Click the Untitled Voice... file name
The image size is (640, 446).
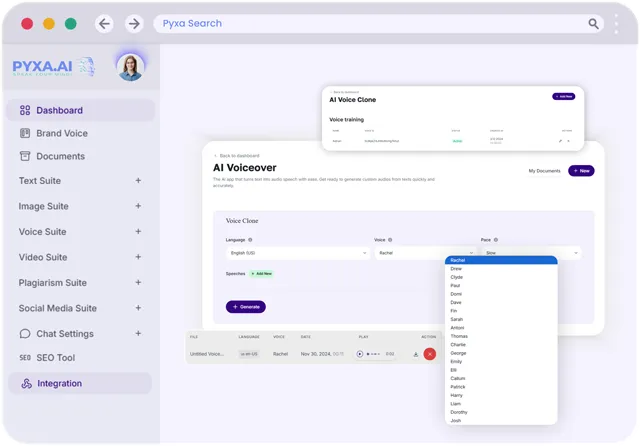pos(207,354)
